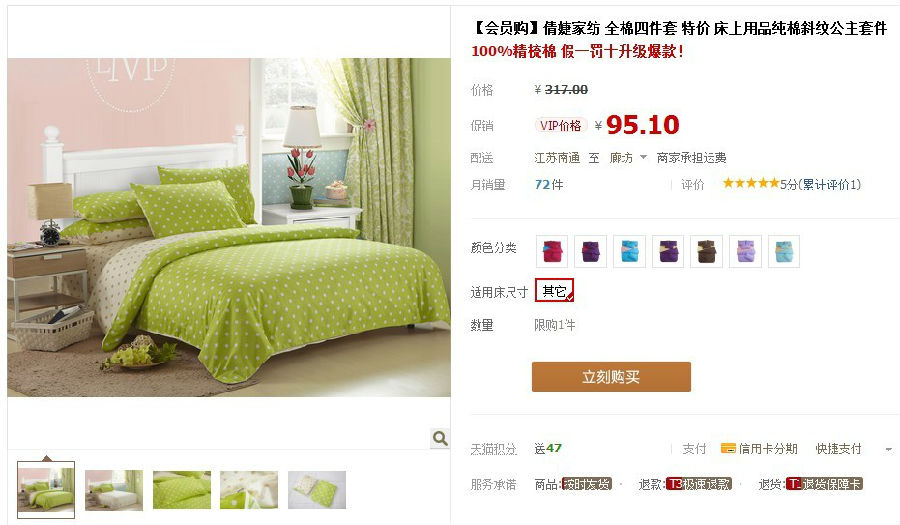Click the credit card 信用卡分期 icon
The image size is (900, 525).
[x=728, y=448]
